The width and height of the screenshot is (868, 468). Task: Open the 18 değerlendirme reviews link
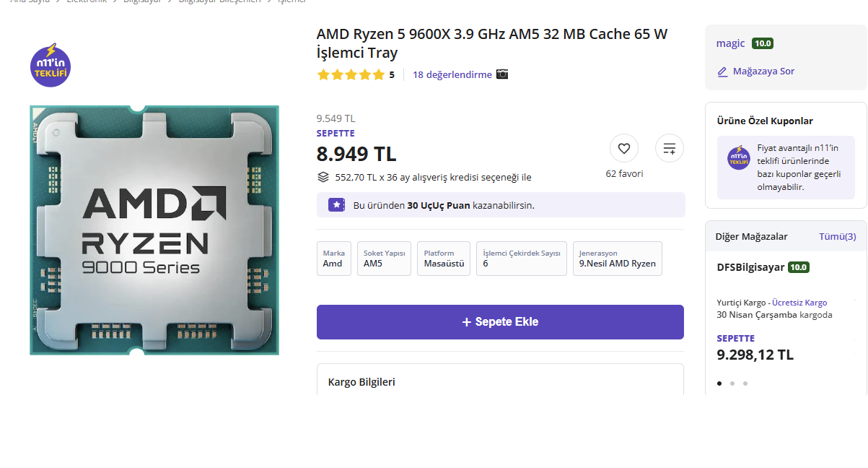point(452,74)
